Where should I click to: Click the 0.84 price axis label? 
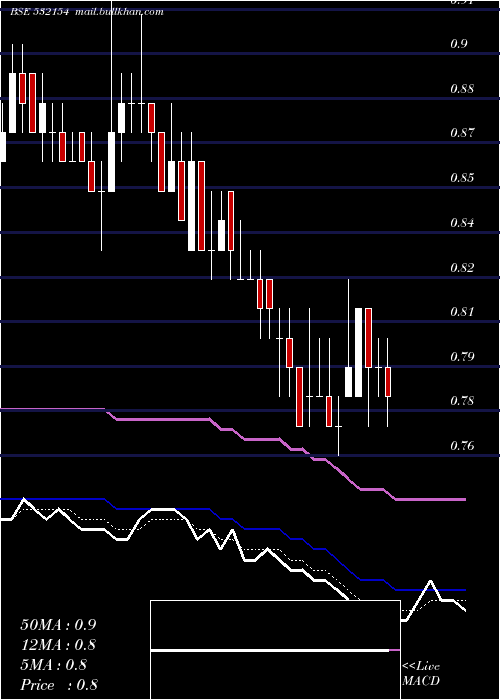(x=462, y=222)
